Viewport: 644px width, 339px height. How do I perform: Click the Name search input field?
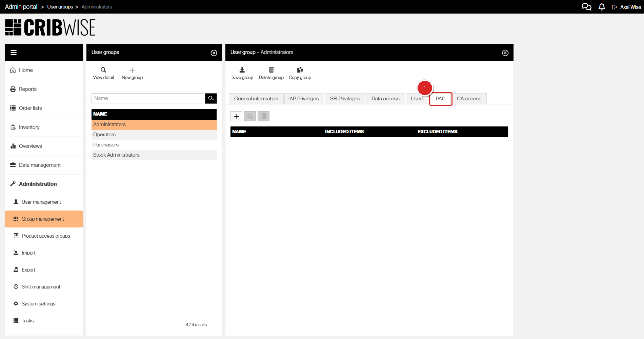147,98
